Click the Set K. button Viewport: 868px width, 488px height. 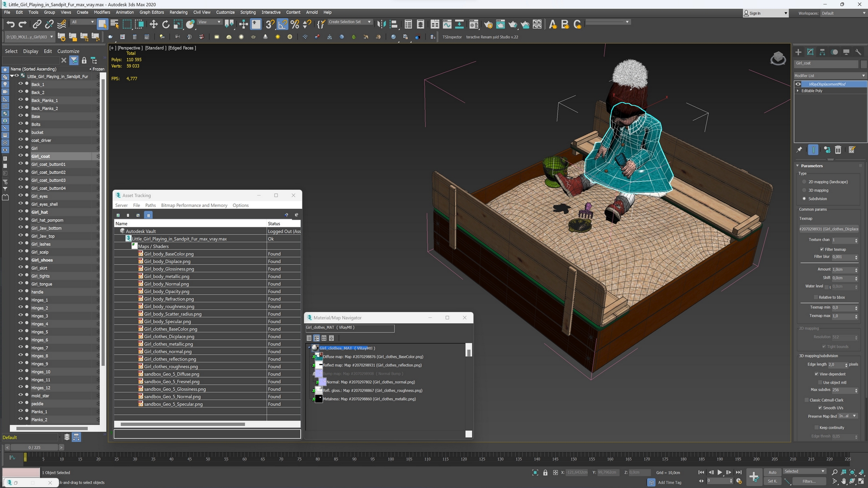click(x=772, y=481)
